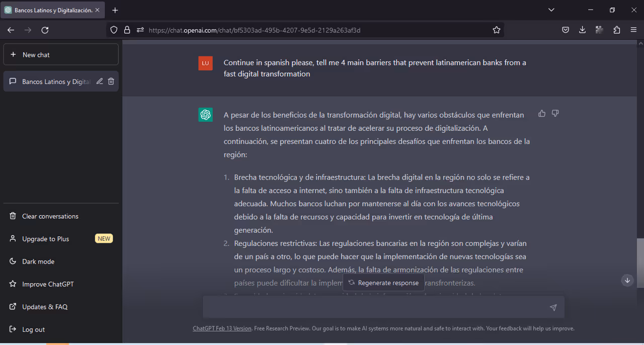Give thumbs up to the response

pos(542,114)
